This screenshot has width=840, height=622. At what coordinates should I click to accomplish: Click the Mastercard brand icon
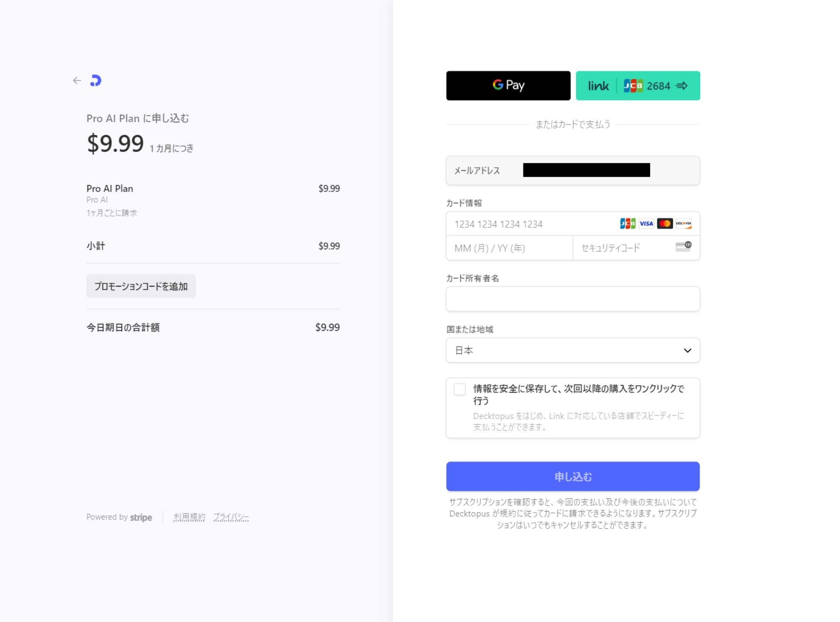[664, 223]
